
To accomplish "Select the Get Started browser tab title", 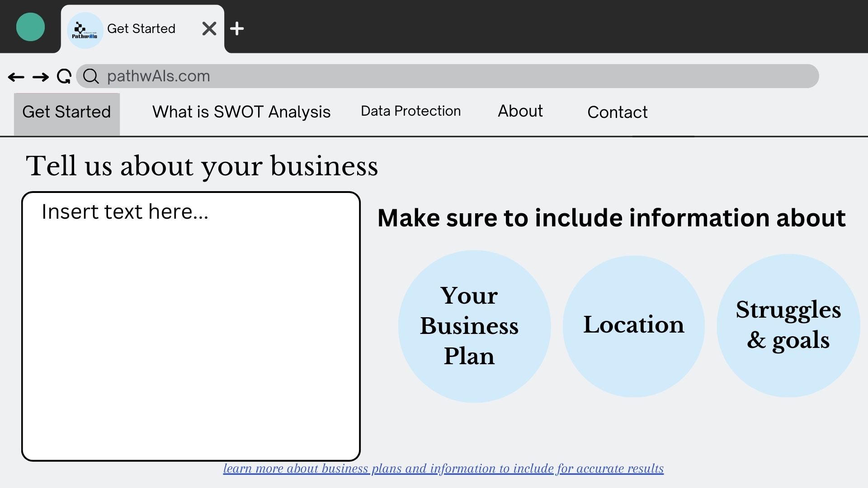I will point(141,29).
